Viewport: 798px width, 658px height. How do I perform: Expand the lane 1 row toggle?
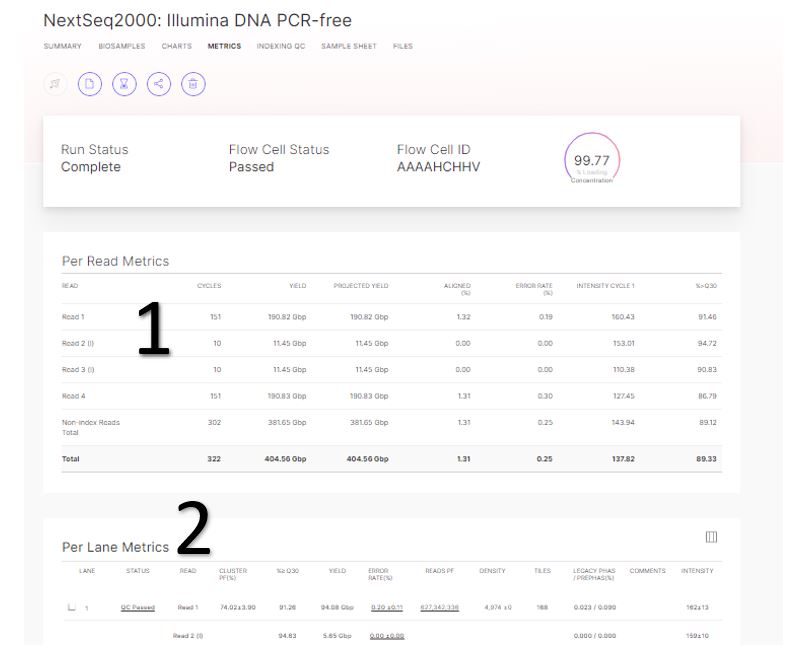click(x=72, y=607)
